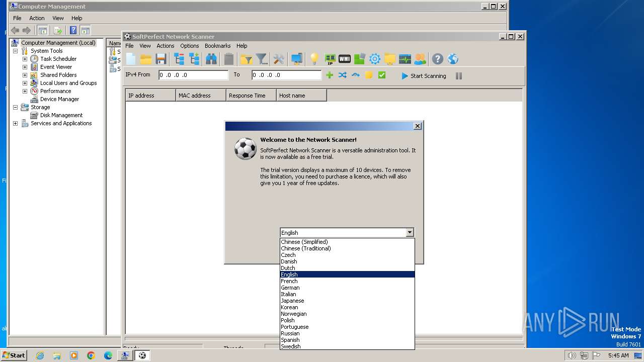Open Internet Explorer from taskbar

tap(40, 355)
